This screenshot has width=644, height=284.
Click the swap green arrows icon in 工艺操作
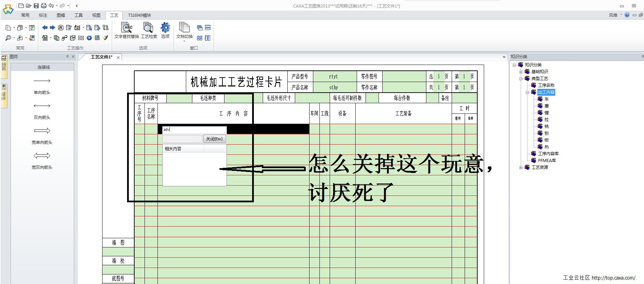click(106, 28)
